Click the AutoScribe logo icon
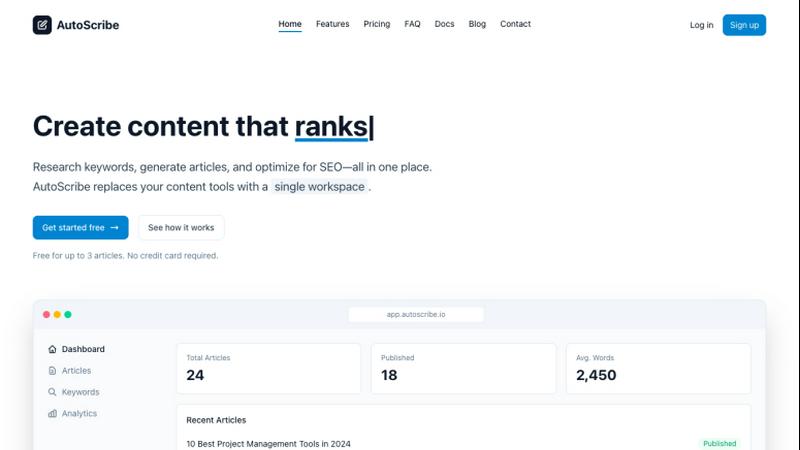 point(42,25)
